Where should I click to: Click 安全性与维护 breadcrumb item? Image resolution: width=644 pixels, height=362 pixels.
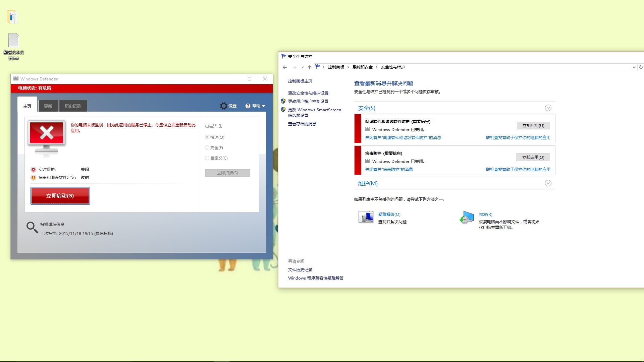point(393,67)
